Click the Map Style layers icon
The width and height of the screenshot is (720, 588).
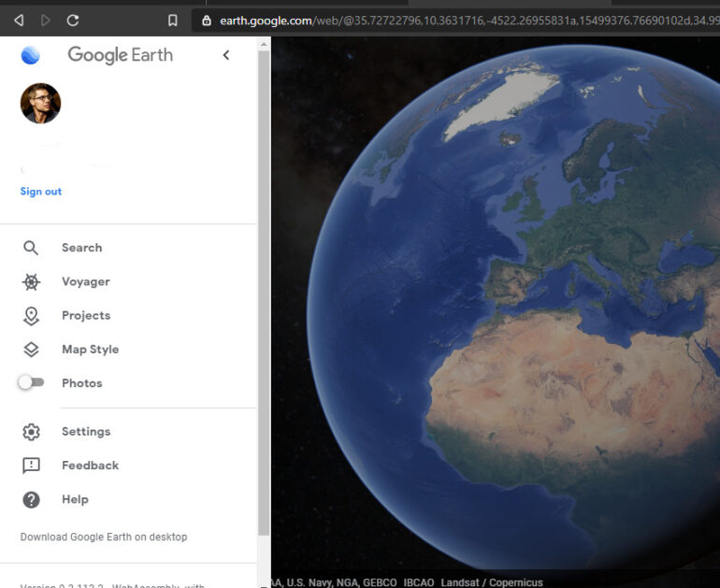pos(31,350)
